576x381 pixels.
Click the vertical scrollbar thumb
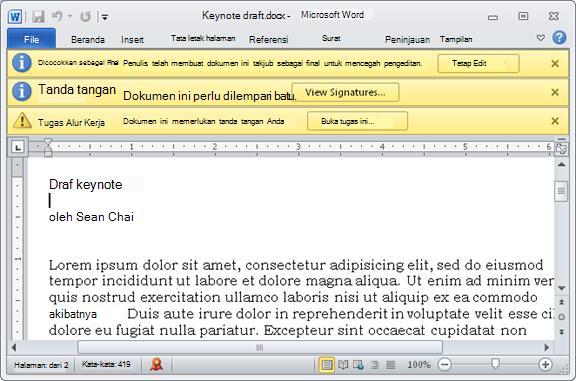tap(561, 191)
